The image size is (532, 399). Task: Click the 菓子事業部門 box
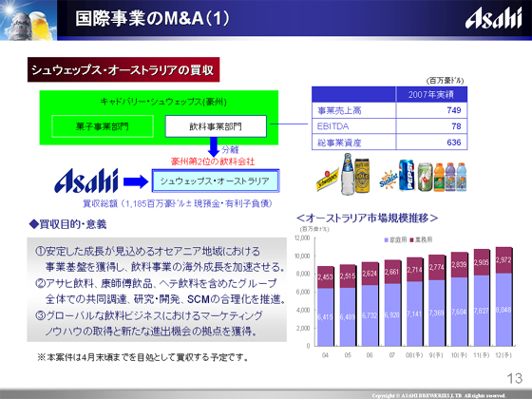[x=103, y=126]
